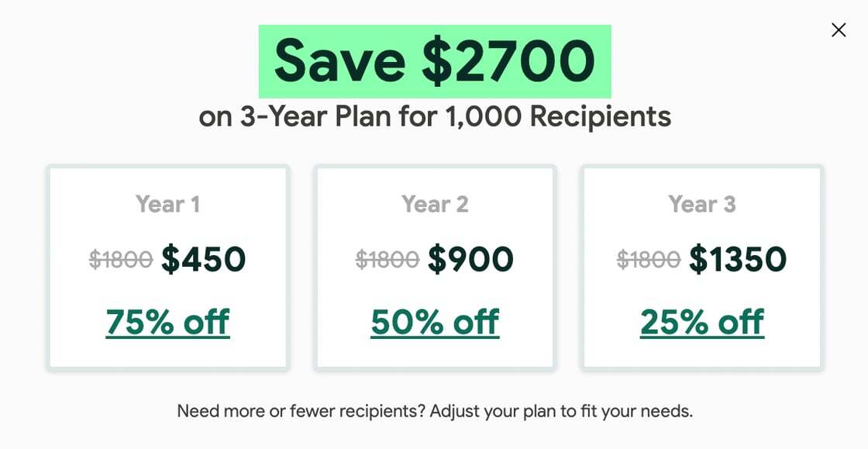This screenshot has height=449, width=868.
Task: Click the recipients adjustment message
Action: click(434, 410)
